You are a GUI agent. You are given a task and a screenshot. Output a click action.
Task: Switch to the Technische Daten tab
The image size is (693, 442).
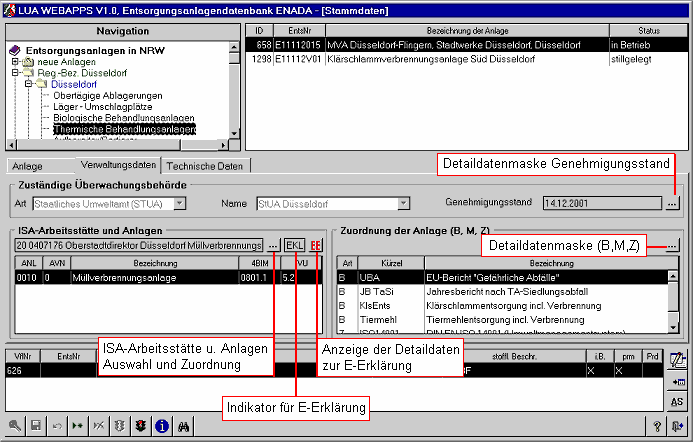(207, 166)
